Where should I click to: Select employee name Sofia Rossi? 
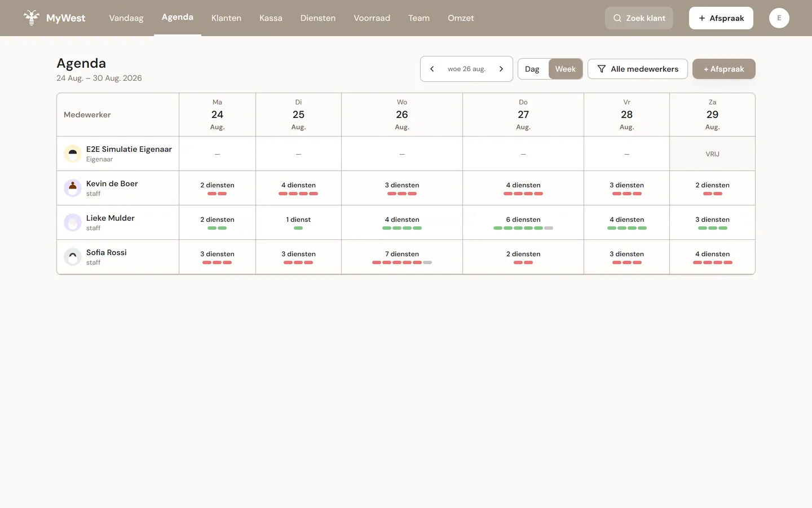pos(107,252)
